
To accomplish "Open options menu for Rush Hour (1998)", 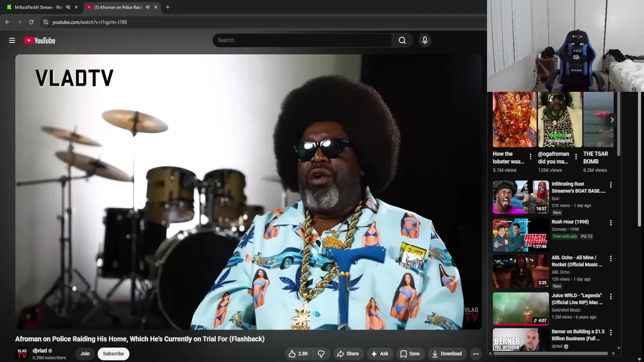I will click(611, 223).
